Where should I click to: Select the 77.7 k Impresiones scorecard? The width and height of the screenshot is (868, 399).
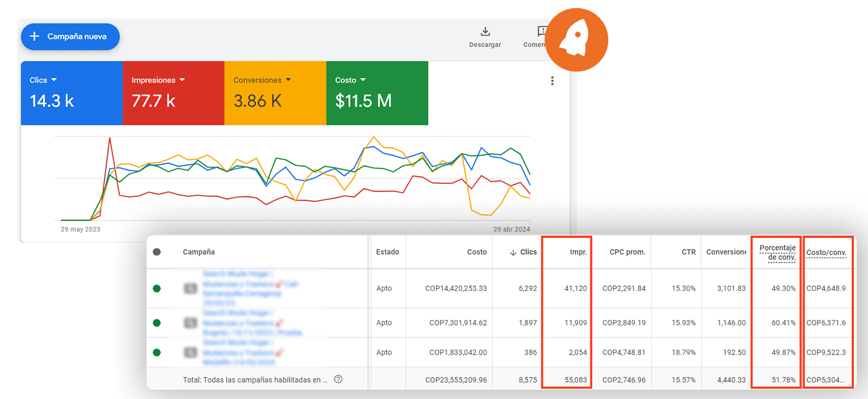[x=174, y=93]
